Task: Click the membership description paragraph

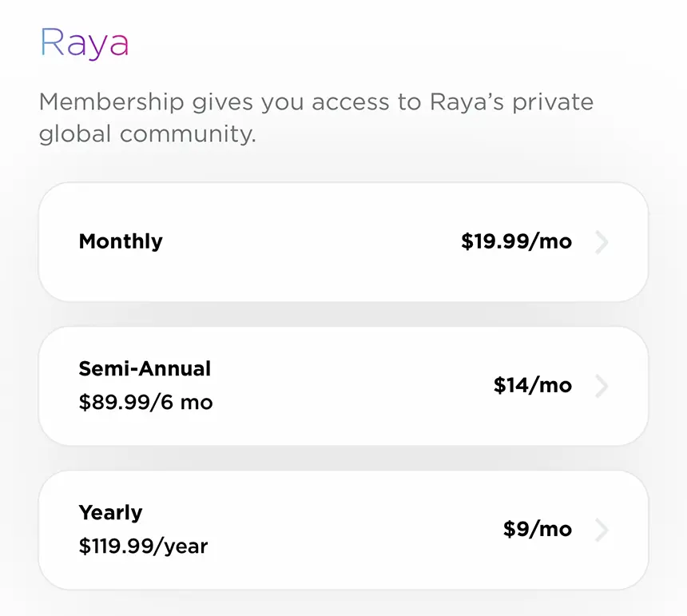Action: tap(316, 117)
